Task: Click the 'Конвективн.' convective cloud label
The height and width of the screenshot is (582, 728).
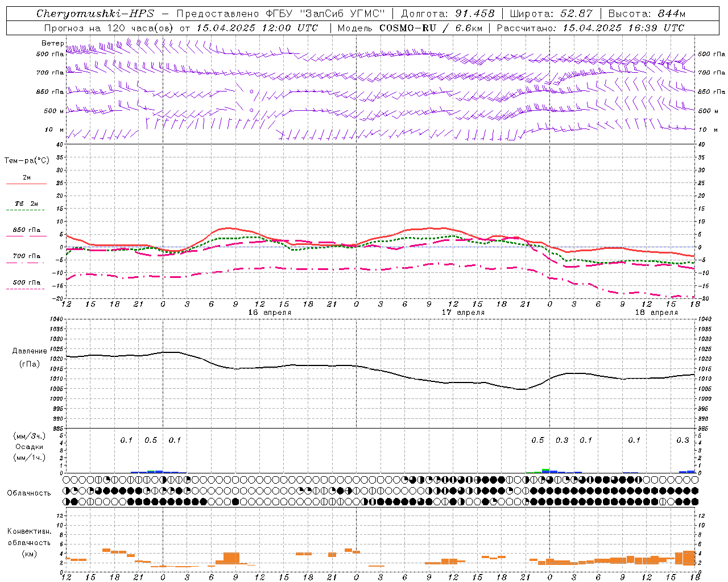Action: point(29,531)
